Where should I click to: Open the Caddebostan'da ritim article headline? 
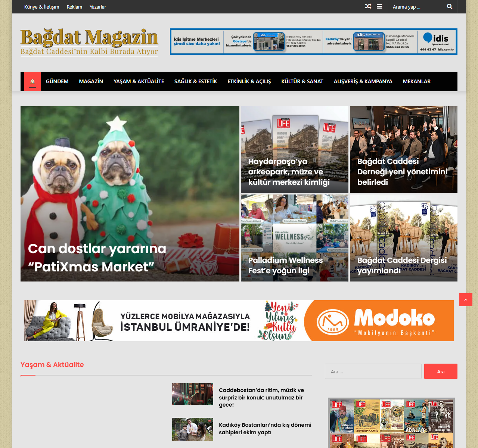point(261,397)
